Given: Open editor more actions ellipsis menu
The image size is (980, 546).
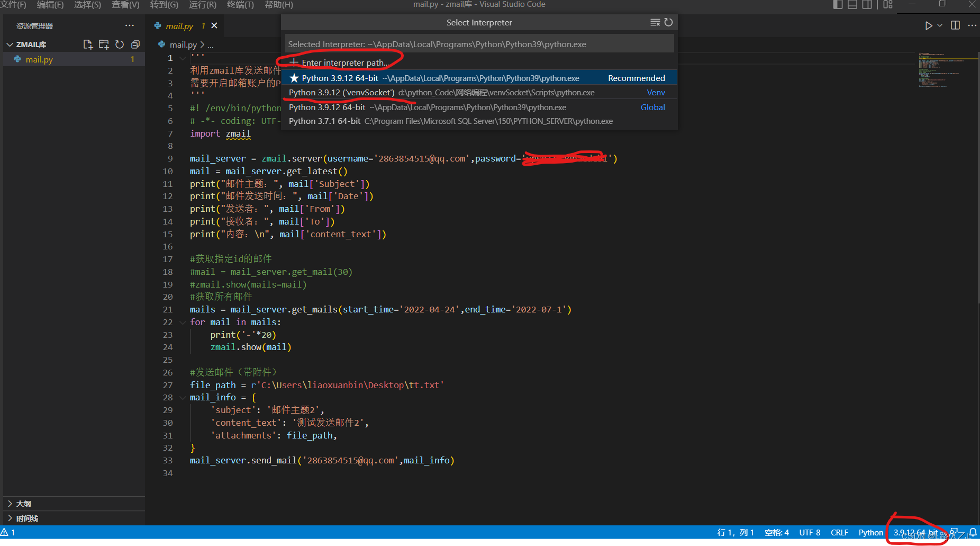Looking at the screenshot, I should pyautogui.click(x=972, y=25).
